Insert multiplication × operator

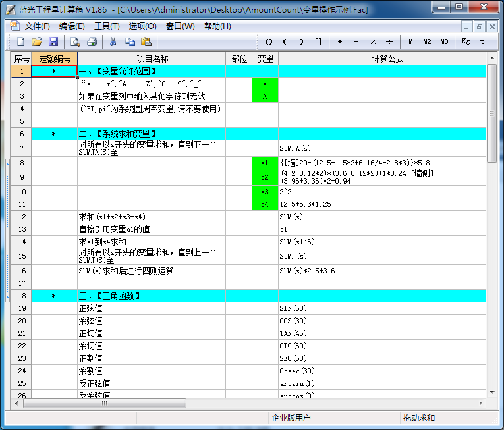coord(373,41)
